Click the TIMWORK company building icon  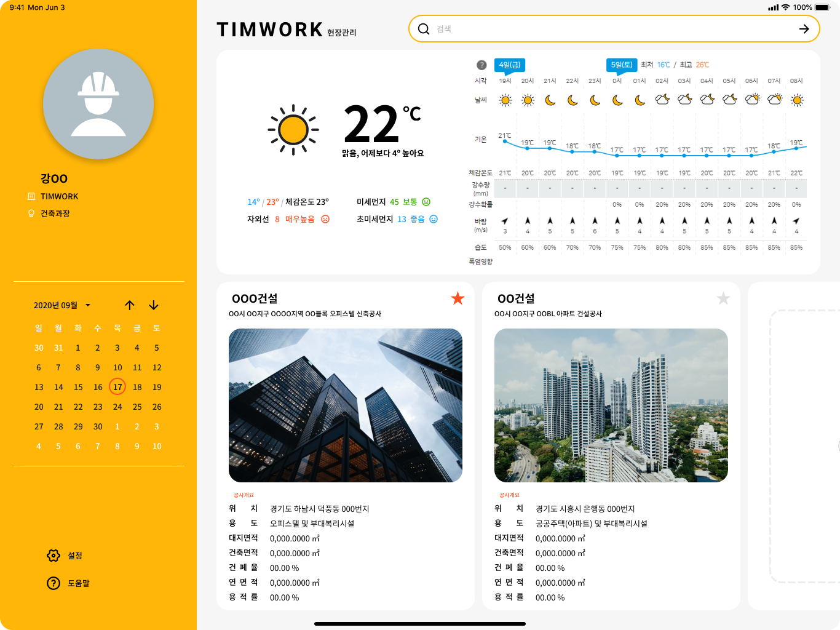coord(31,196)
